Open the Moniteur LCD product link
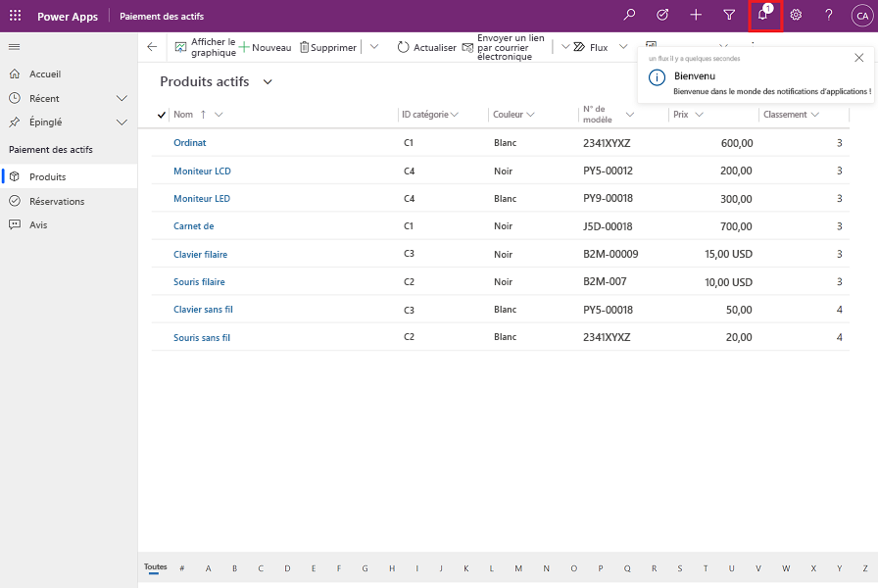The image size is (878, 588). tap(202, 171)
